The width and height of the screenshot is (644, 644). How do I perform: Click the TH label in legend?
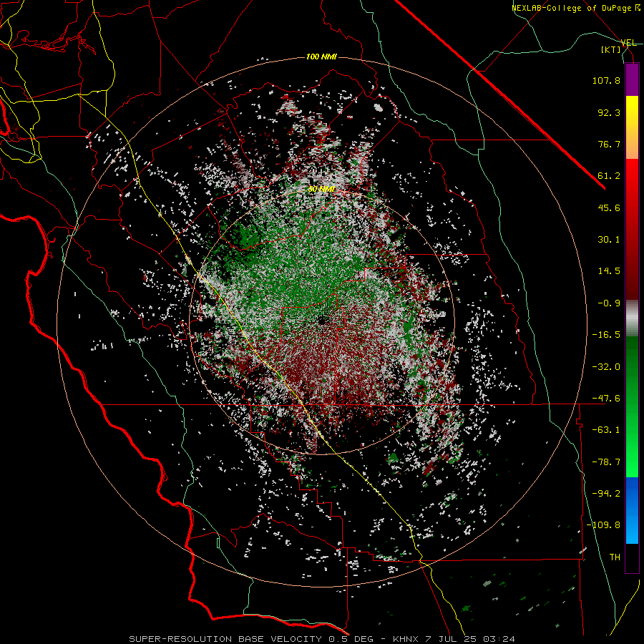point(615,557)
